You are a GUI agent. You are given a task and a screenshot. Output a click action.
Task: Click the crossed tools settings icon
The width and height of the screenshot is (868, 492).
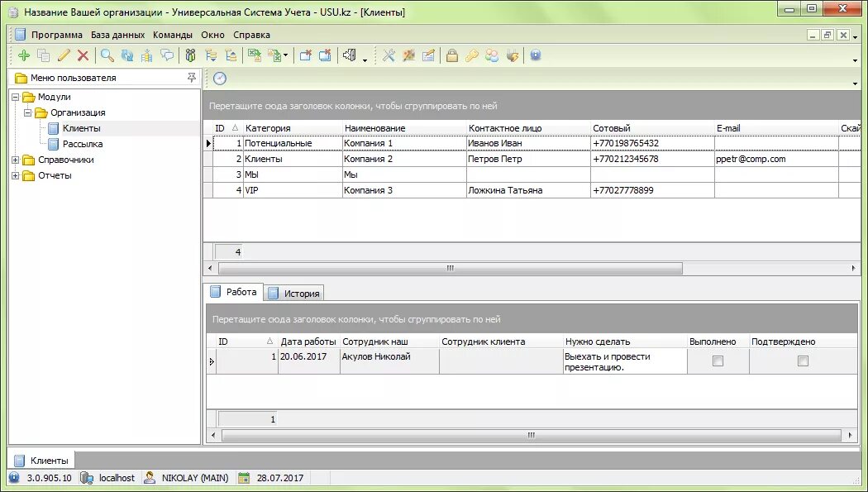389,55
